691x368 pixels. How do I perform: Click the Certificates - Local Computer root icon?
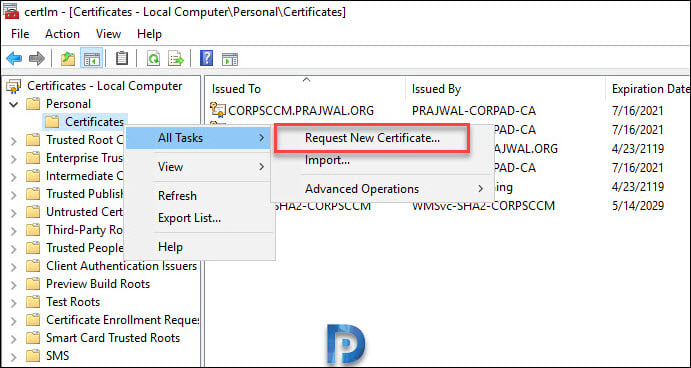[14, 86]
